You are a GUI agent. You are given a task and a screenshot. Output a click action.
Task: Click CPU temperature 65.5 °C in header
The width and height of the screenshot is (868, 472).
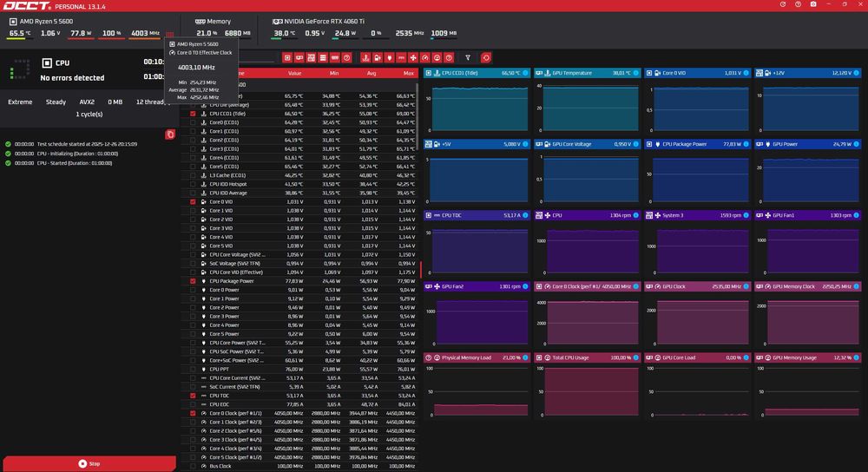click(x=20, y=33)
